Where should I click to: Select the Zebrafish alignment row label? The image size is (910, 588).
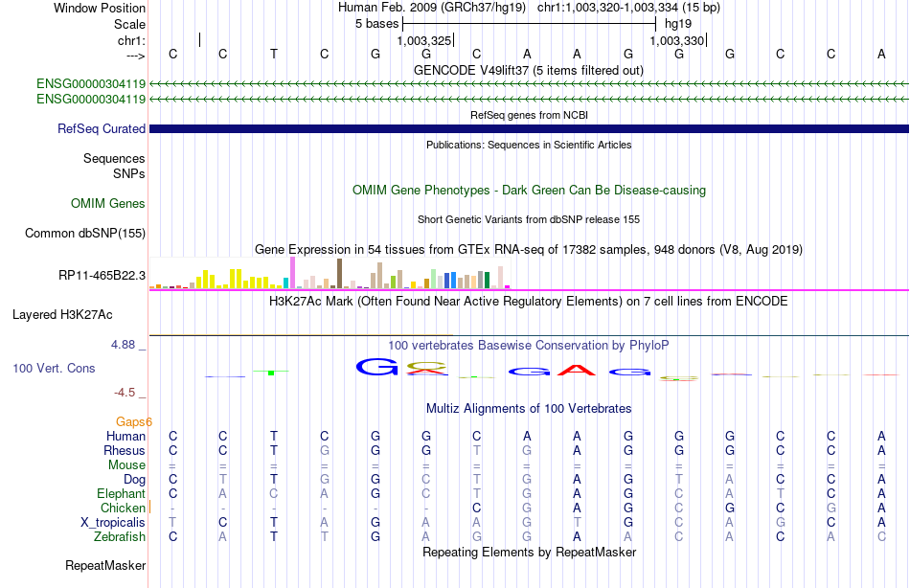[x=120, y=536]
